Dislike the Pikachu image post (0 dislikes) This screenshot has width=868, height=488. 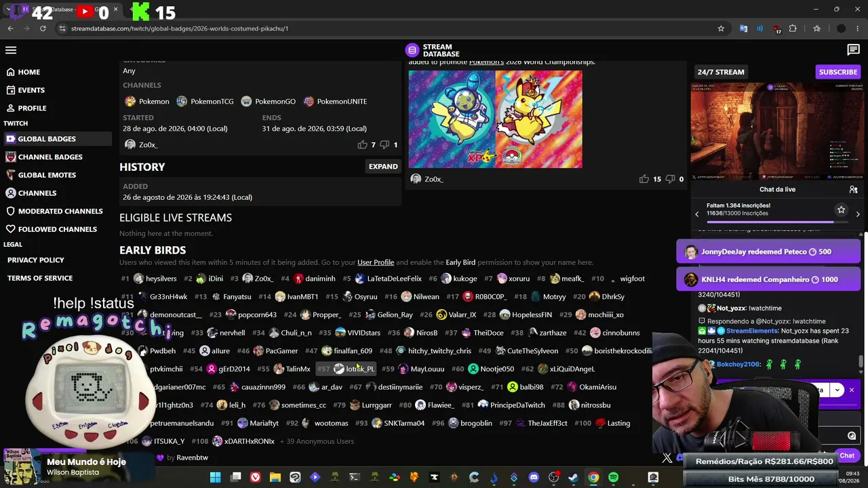(671, 179)
